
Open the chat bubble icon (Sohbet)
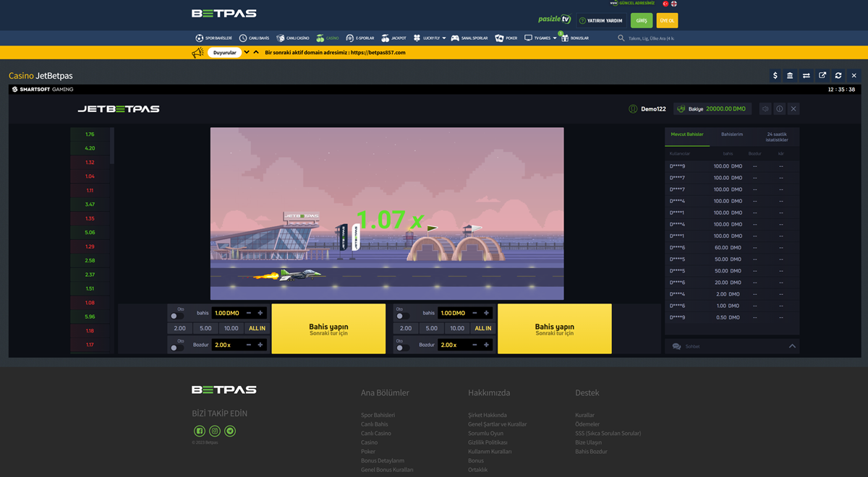676,346
